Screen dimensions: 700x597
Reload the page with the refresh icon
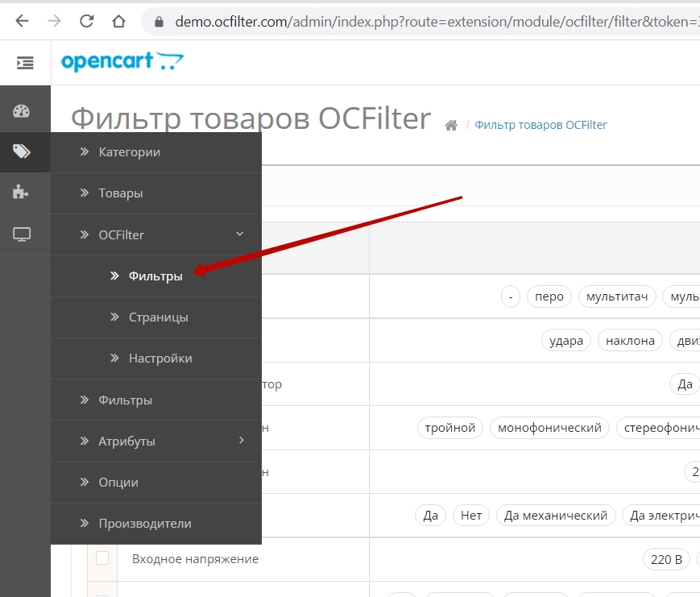click(86, 22)
